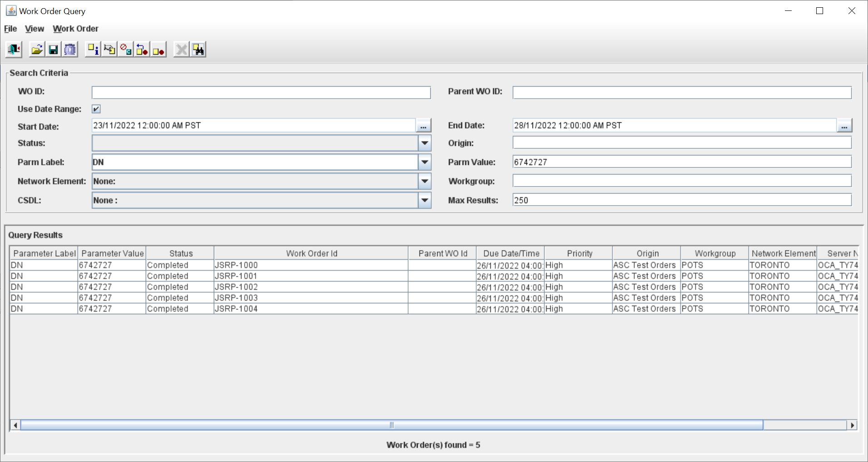
Task: Click the End Date text field
Action: pyautogui.click(x=675, y=126)
